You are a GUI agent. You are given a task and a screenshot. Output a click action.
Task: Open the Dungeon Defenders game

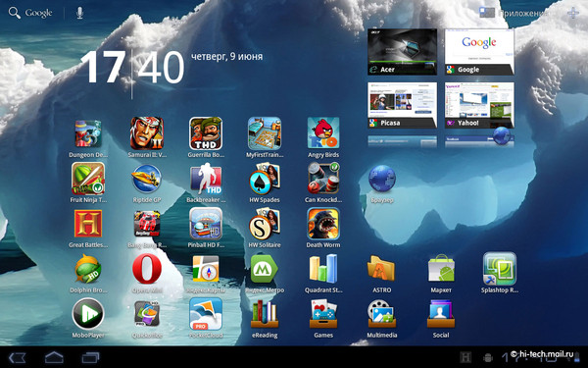tap(88, 134)
